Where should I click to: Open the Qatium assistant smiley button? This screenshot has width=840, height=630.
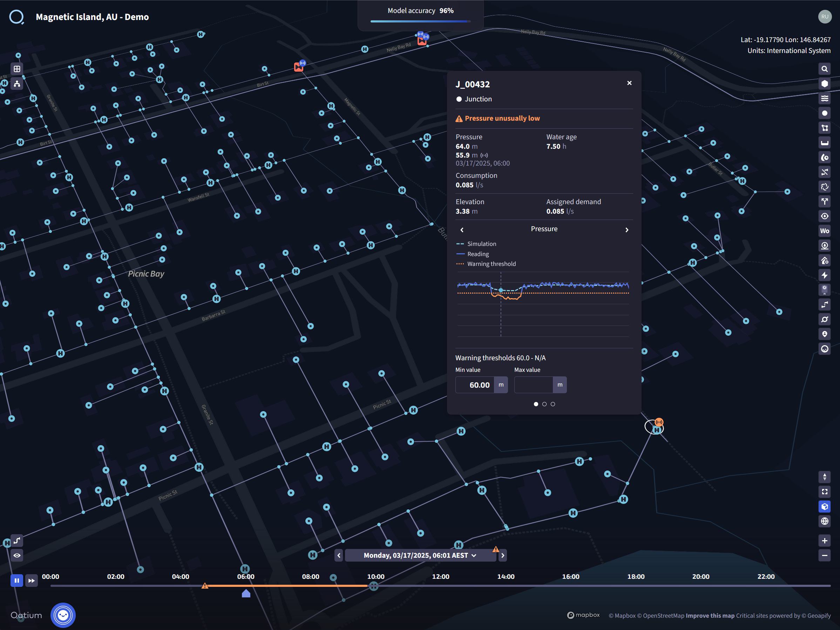[x=63, y=615]
